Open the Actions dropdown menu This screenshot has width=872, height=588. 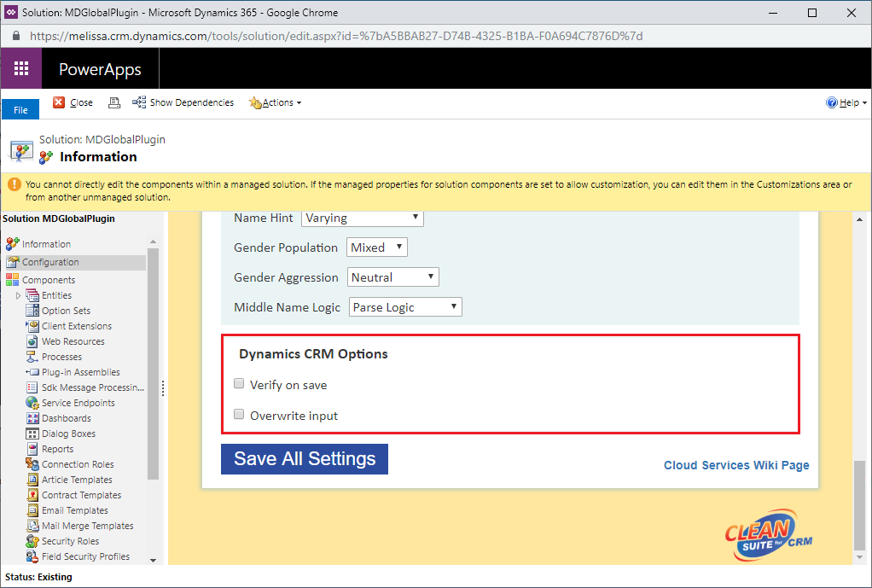tap(282, 102)
